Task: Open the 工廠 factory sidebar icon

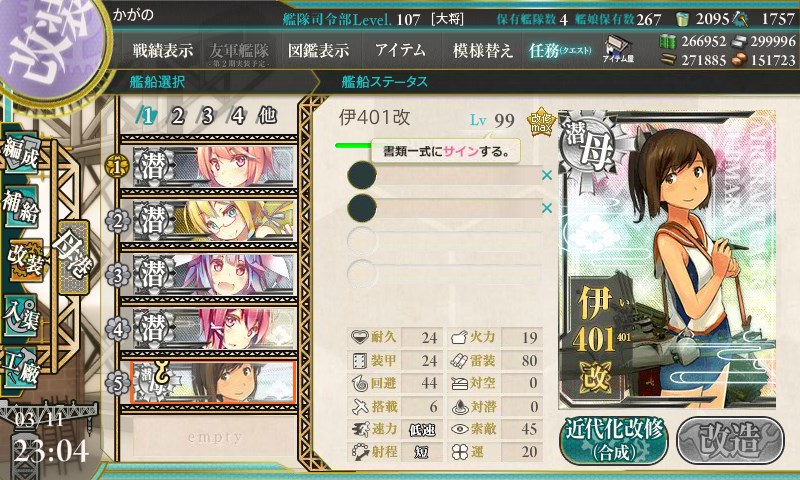Action: [21, 368]
